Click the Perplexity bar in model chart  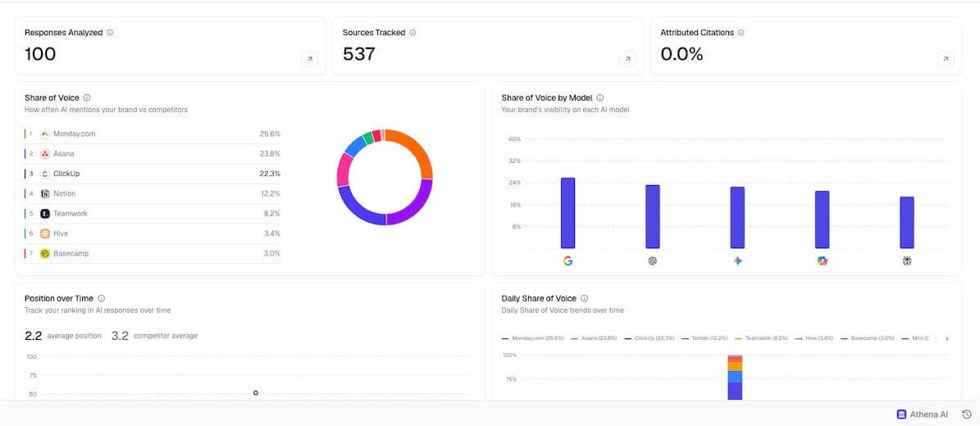pyautogui.click(x=907, y=222)
